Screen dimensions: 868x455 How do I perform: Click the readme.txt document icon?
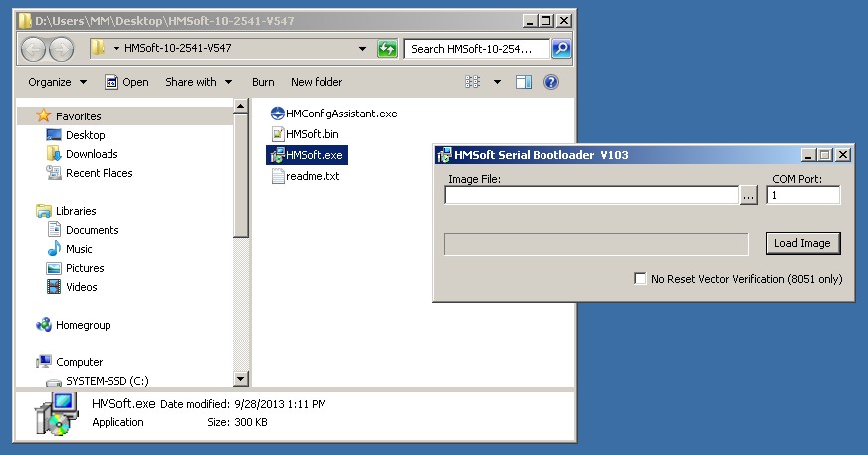[x=278, y=176]
